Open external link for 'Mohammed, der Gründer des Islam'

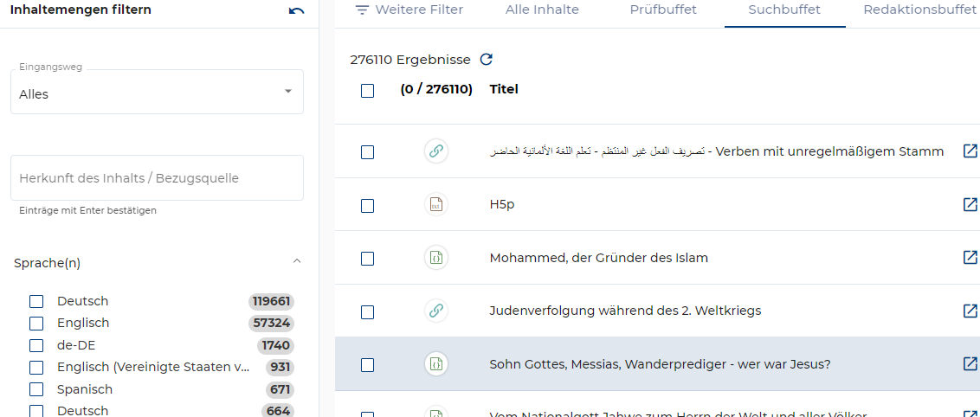click(970, 258)
